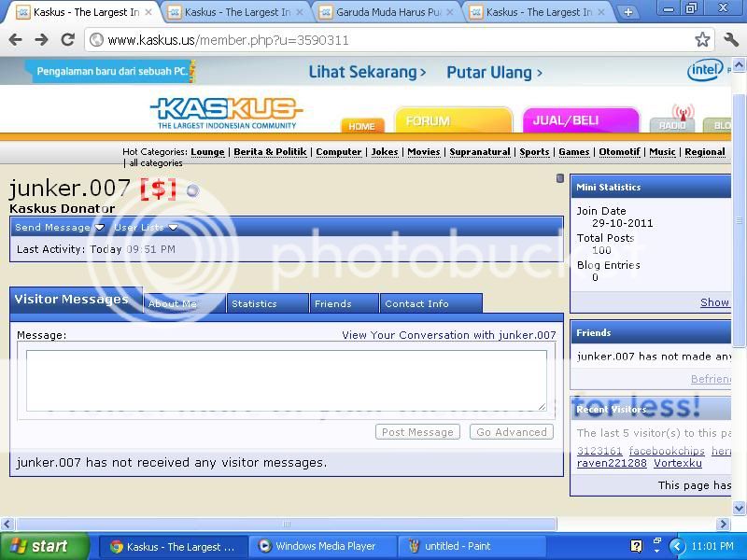Go back with the browser back arrow

15,39
